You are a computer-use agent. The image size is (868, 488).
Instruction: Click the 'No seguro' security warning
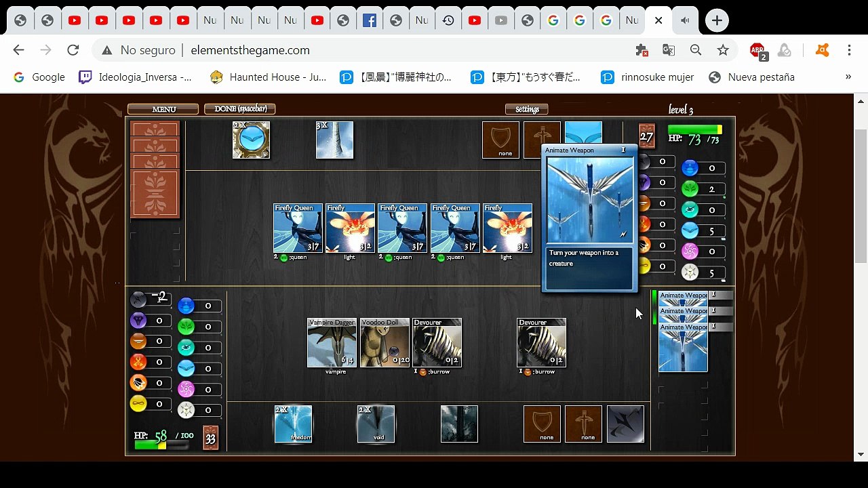pyautogui.click(x=140, y=50)
